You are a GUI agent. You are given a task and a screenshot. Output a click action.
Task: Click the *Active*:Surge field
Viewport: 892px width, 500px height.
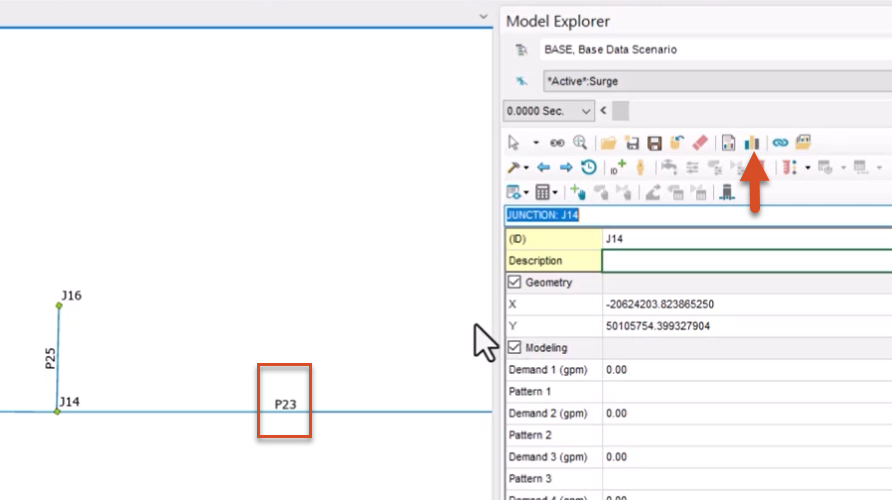pyautogui.click(x=717, y=81)
